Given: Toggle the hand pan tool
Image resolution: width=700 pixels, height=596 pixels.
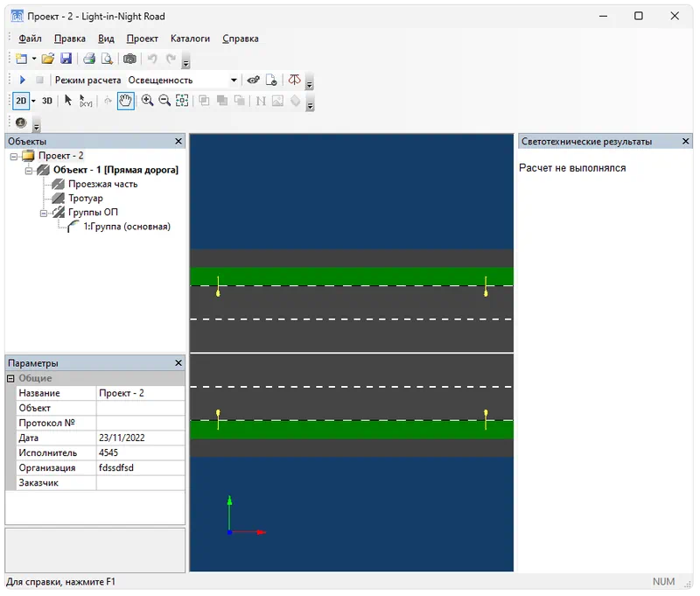Looking at the screenshot, I should pos(126,101).
